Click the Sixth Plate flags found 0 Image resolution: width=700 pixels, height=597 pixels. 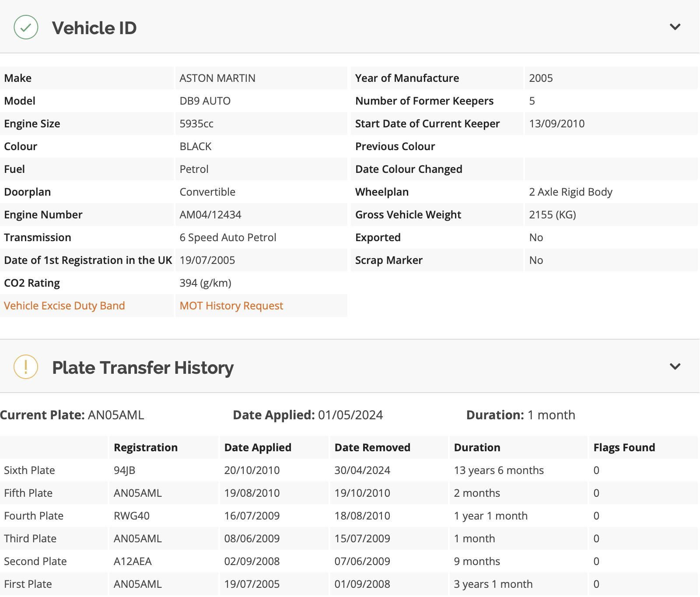click(596, 470)
